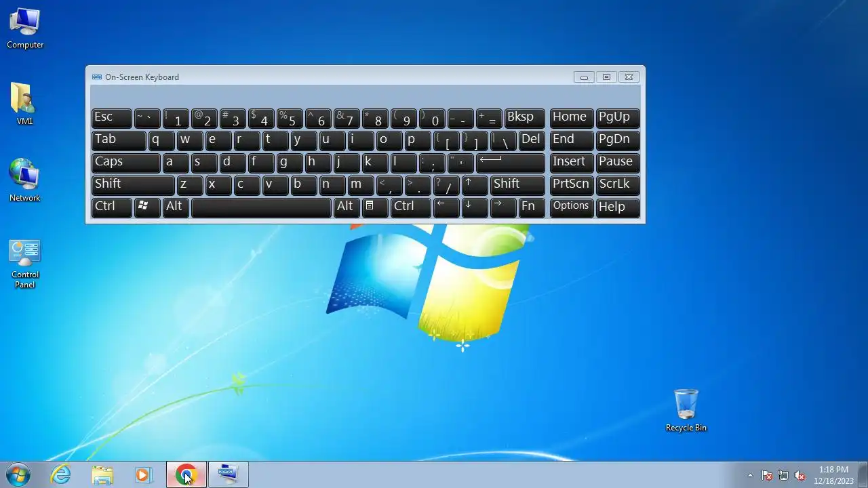
Task: Toggle the right Shift key
Action: pyautogui.click(x=517, y=185)
